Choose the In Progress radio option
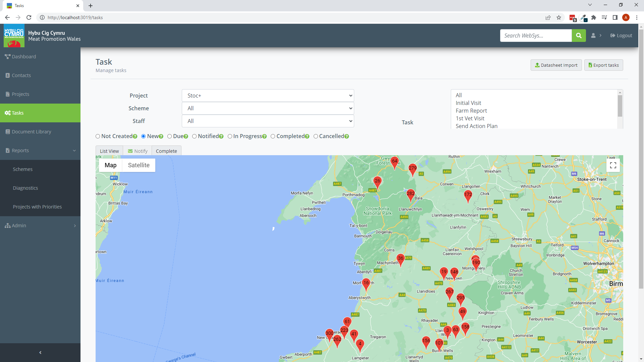 pos(230,136)
